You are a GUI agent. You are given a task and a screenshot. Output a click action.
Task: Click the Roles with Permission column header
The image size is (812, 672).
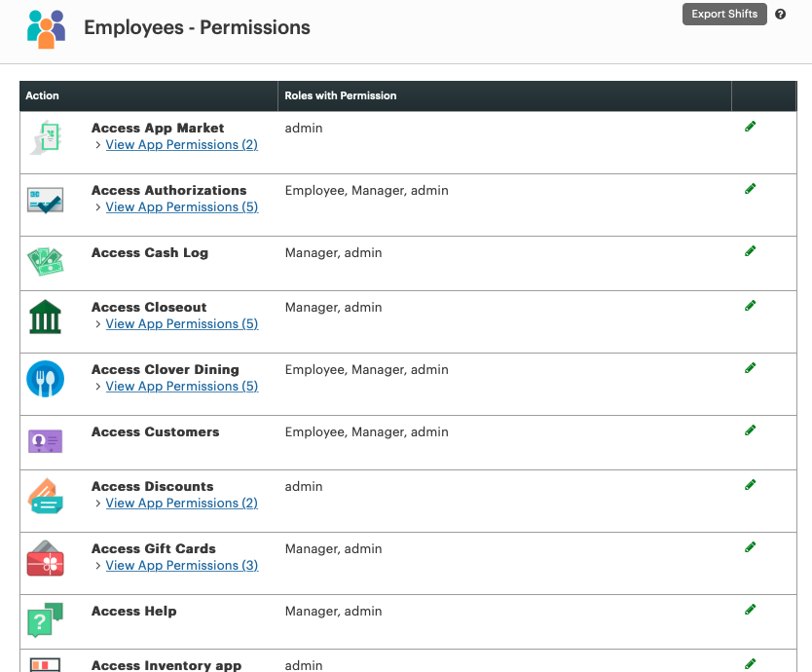340,95
